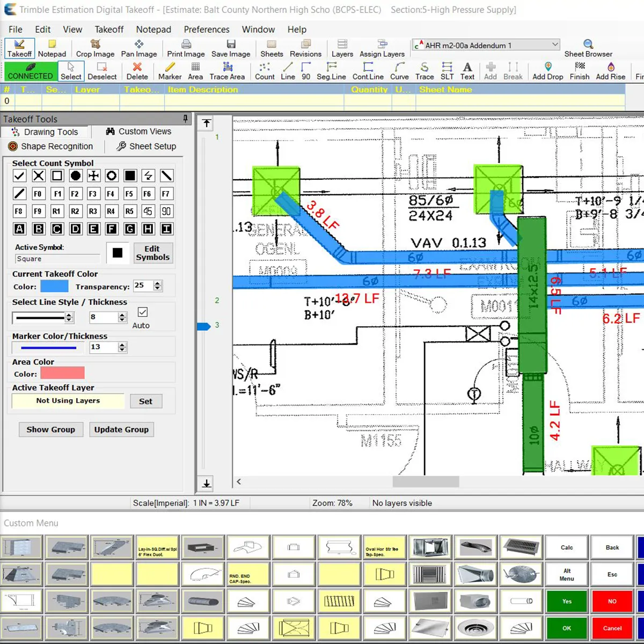
Task: Toggle the Auto line thickness checkbox
Action: tap(142, 312)
